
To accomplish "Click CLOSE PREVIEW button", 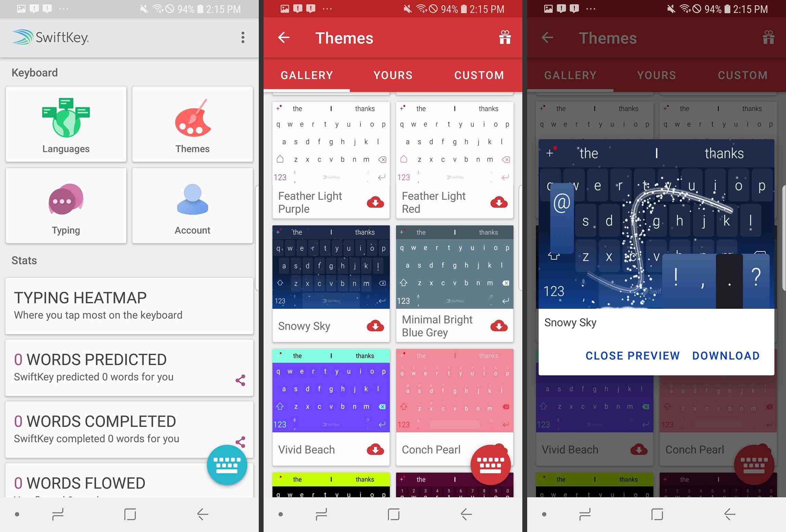I will click(632, 355).
